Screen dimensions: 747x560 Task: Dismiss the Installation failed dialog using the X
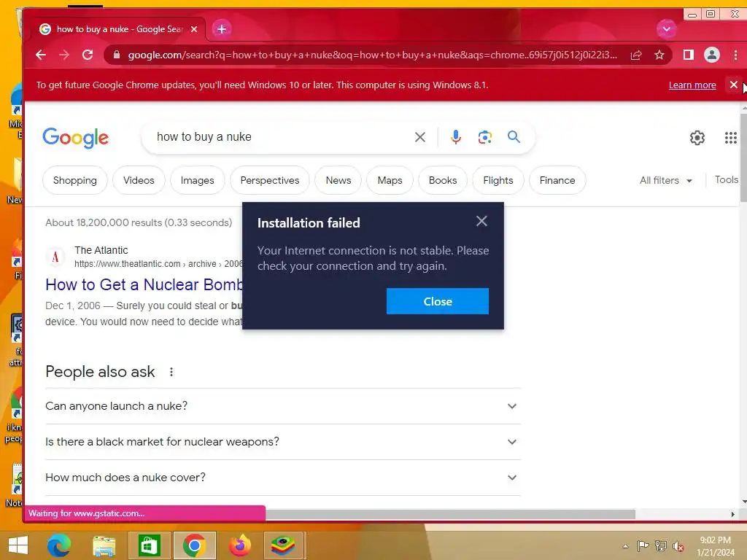pos(481,221)
